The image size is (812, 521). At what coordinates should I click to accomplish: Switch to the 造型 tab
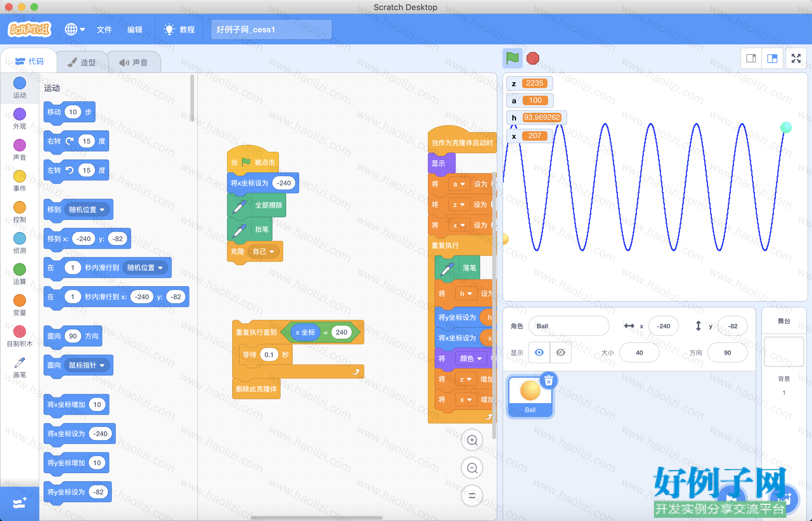(82, 62)
